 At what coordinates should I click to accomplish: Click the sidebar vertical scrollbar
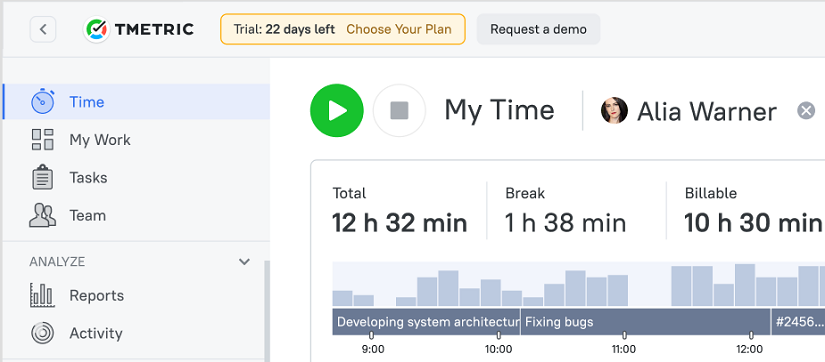pos(267,311)
